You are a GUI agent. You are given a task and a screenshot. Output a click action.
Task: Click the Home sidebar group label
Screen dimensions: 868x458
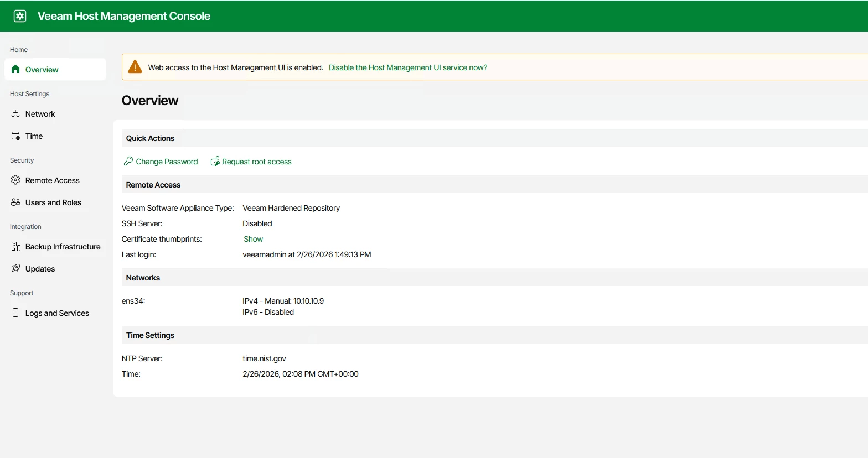click(19, 50)
